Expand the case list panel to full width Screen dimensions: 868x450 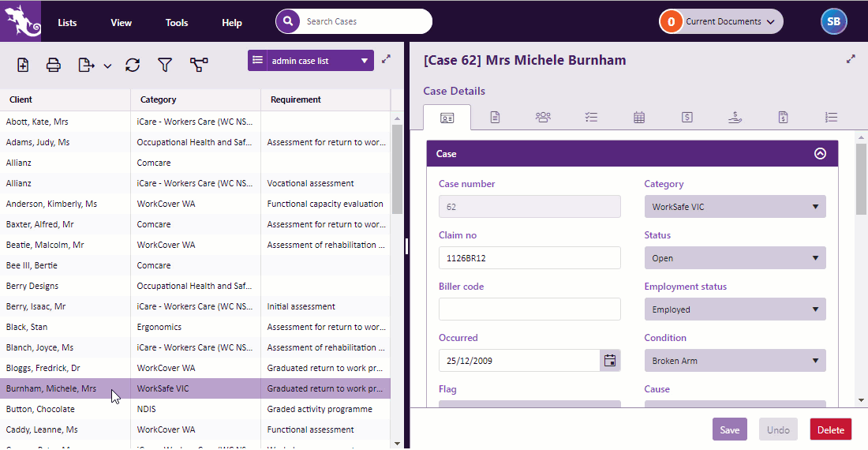[386, 59]
